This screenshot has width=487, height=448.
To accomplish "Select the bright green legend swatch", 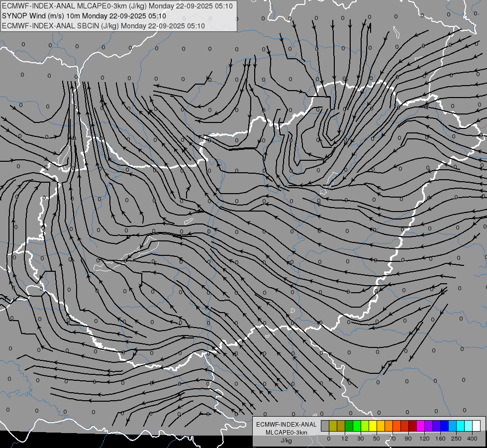I will click(x=357, y=426).
